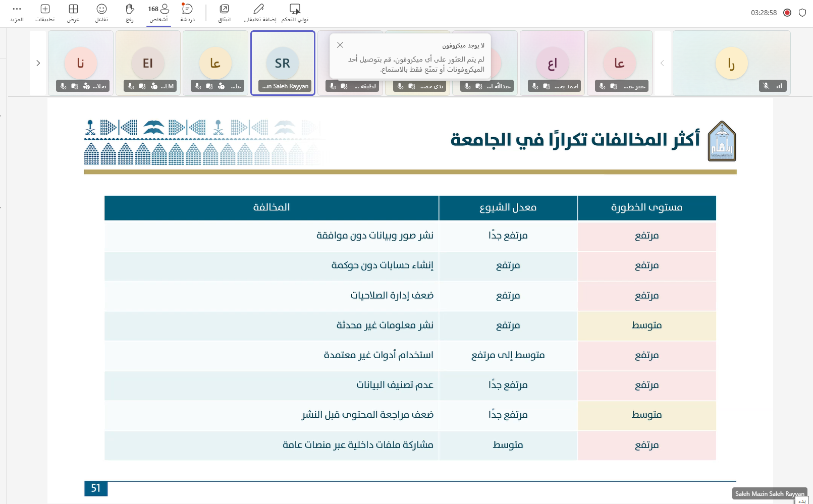
Task: Click mic icon on EM tile
Action: click(131, 86)
